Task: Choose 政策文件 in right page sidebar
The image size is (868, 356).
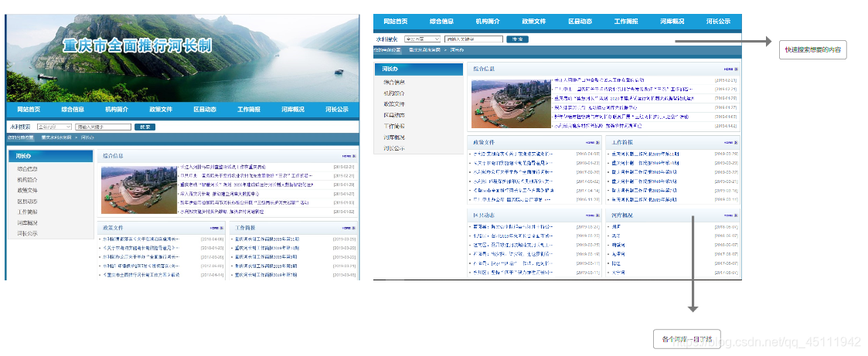Action: [x=394, y=104]
